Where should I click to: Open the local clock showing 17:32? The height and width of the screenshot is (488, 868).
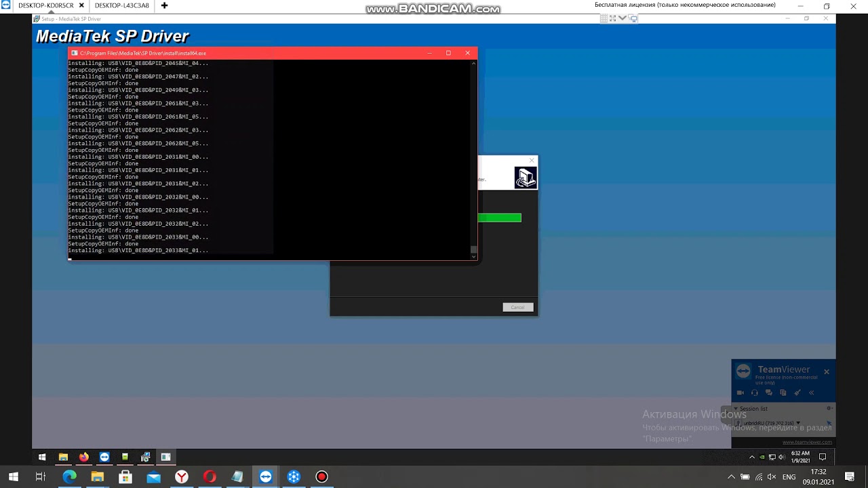coord(818,477)
